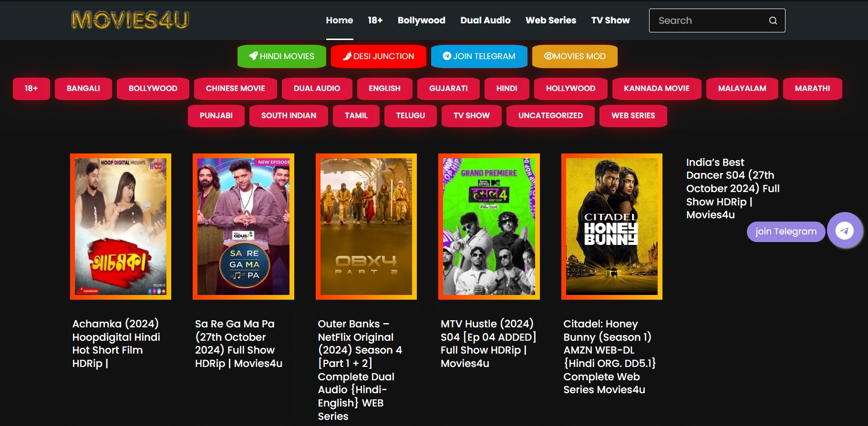Choose the TAMIL category tag
Screen dimensions: 868x426
[356, 116]
